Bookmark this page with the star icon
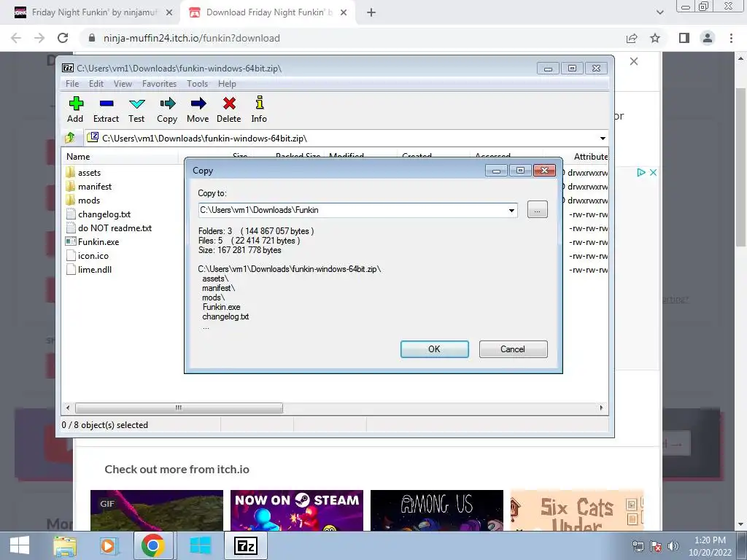The width and height of the screenshot is (747, 560). pos(655,38)
